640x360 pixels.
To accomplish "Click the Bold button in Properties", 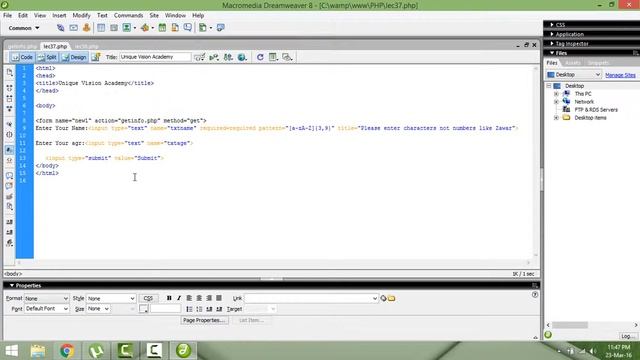I will 169,298.
